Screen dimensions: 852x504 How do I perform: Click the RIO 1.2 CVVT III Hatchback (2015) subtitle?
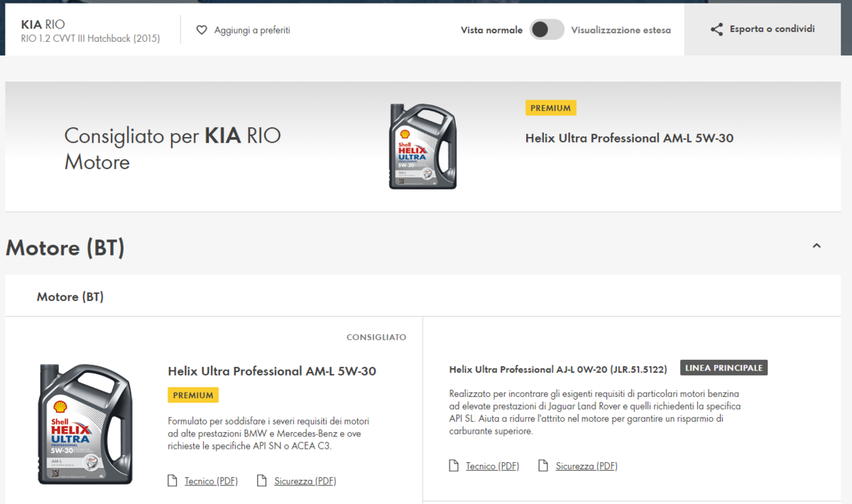[x=91, y=38]
